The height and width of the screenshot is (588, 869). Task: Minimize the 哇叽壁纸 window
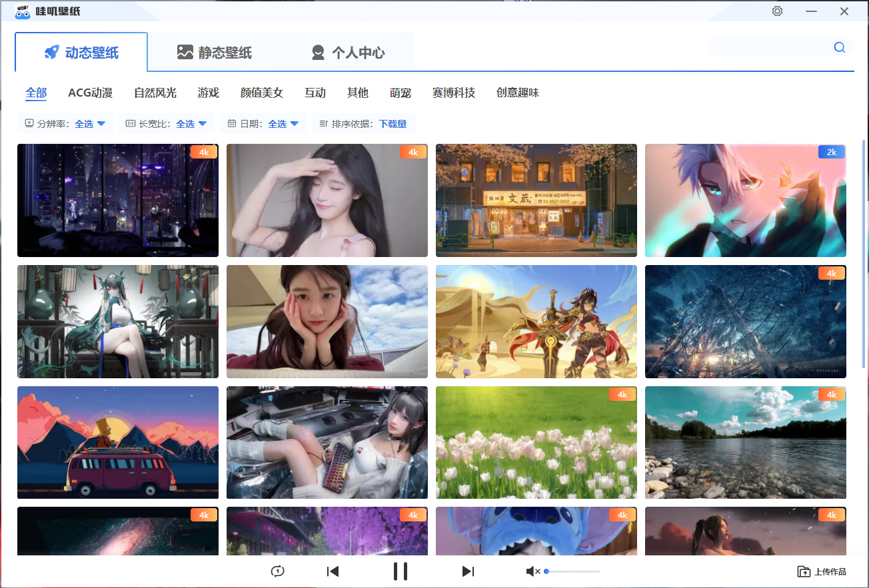tap(811, 11)
